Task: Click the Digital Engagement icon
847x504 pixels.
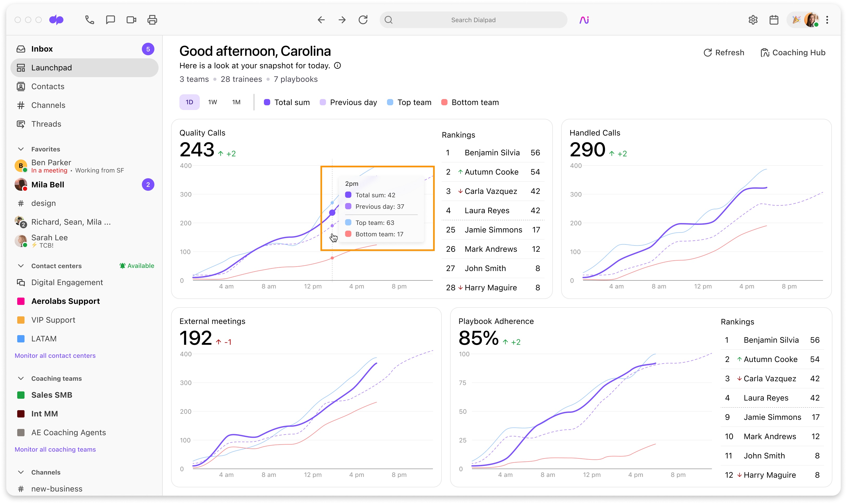Action: 21,282
